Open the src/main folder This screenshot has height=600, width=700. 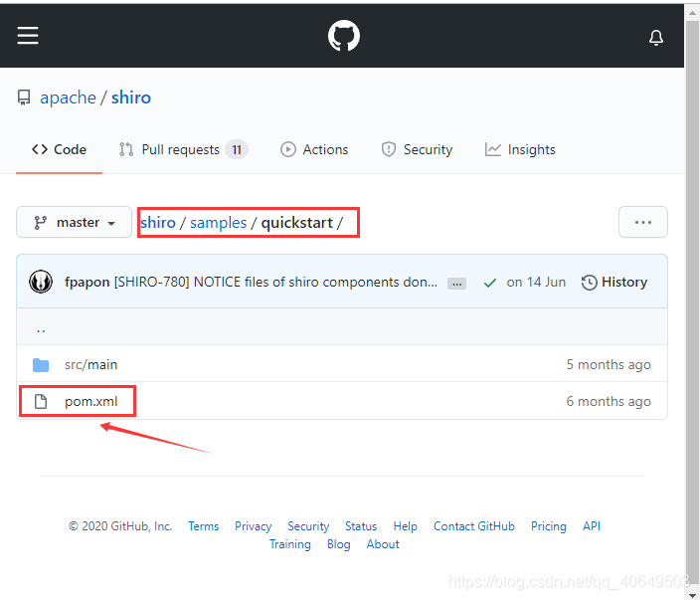pyautogui.click(x=91, y=364)
